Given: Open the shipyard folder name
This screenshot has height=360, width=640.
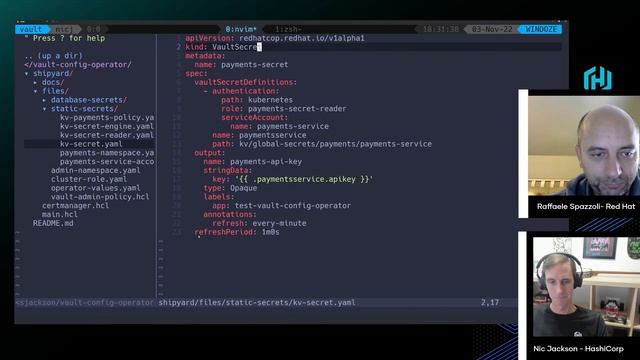Looking at the screenshot, I should pyautogui.click(x=53, y=73).
